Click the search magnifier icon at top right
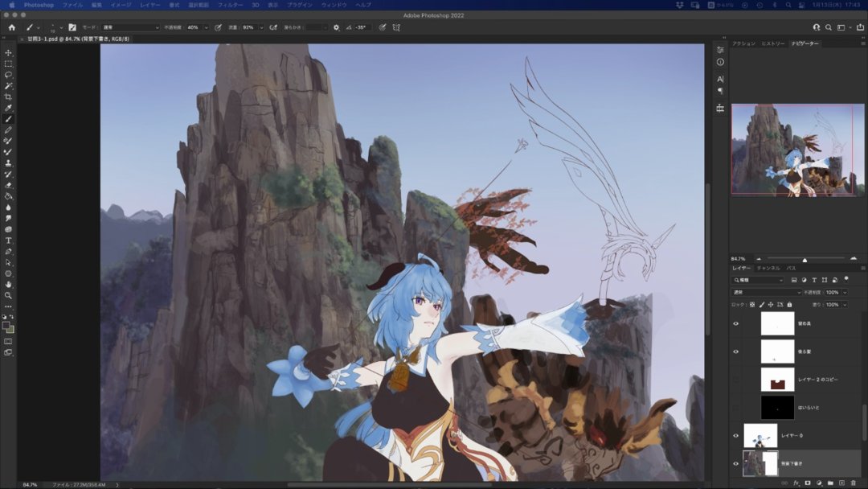Image resolution: width=868 pixels, height=489 pixels. pos(829,27)
